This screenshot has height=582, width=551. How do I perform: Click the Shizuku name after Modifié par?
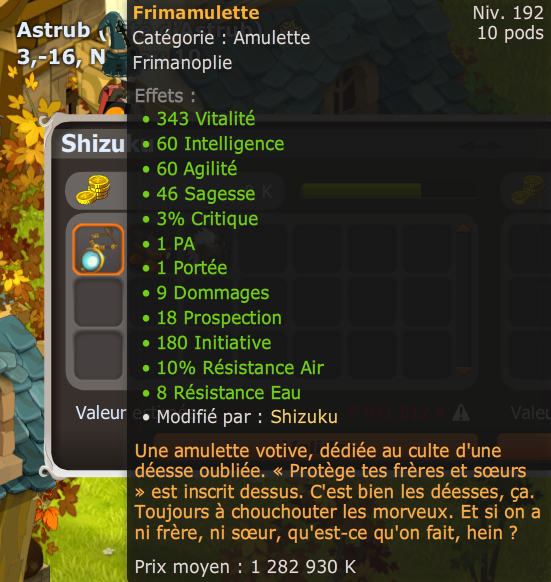304,416
